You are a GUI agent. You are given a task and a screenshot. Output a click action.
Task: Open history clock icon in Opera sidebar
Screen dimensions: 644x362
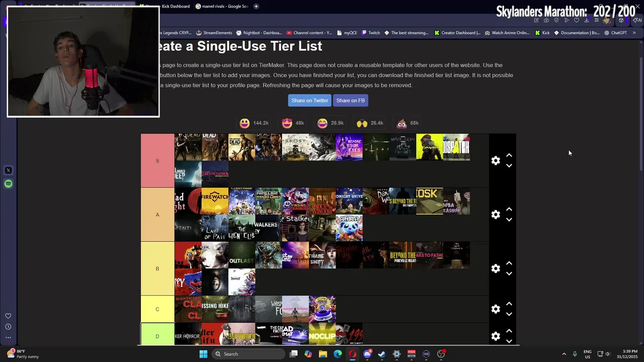coord(8,327)
